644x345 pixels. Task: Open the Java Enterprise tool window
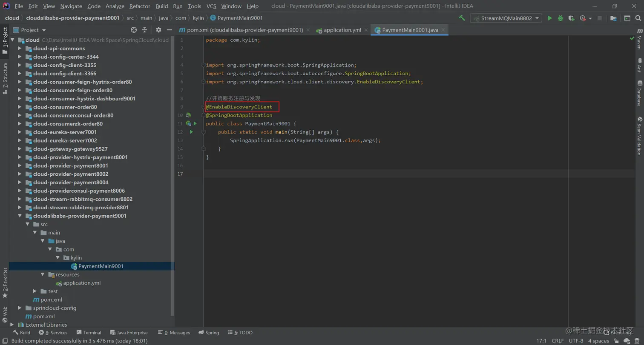tap(129, 333)
